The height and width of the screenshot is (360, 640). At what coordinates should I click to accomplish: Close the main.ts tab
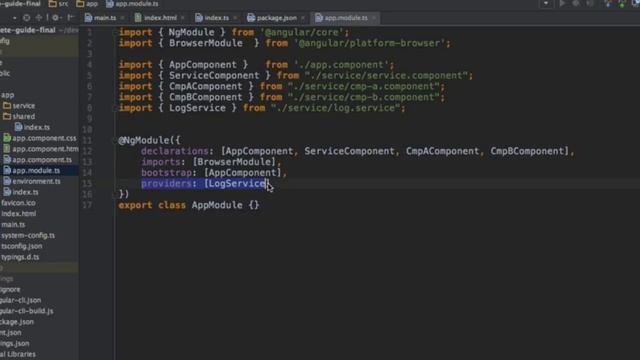tap(122, 18)
